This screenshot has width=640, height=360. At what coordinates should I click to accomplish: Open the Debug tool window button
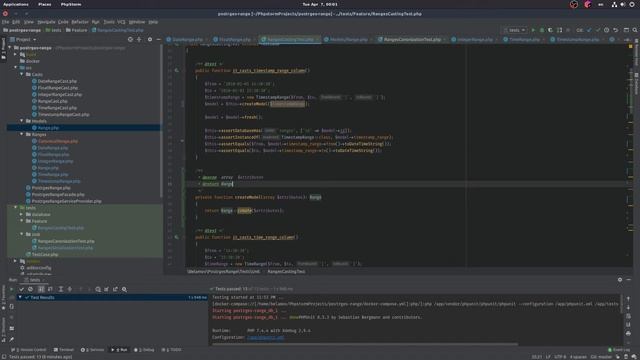tap(144, 350)
